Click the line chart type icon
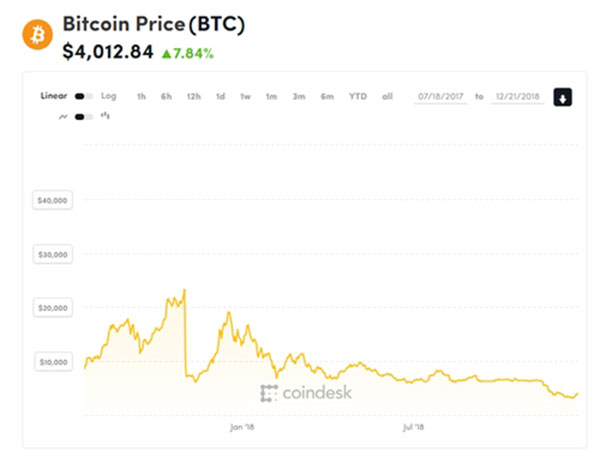The image size is (600, 463). pos(63,117)
